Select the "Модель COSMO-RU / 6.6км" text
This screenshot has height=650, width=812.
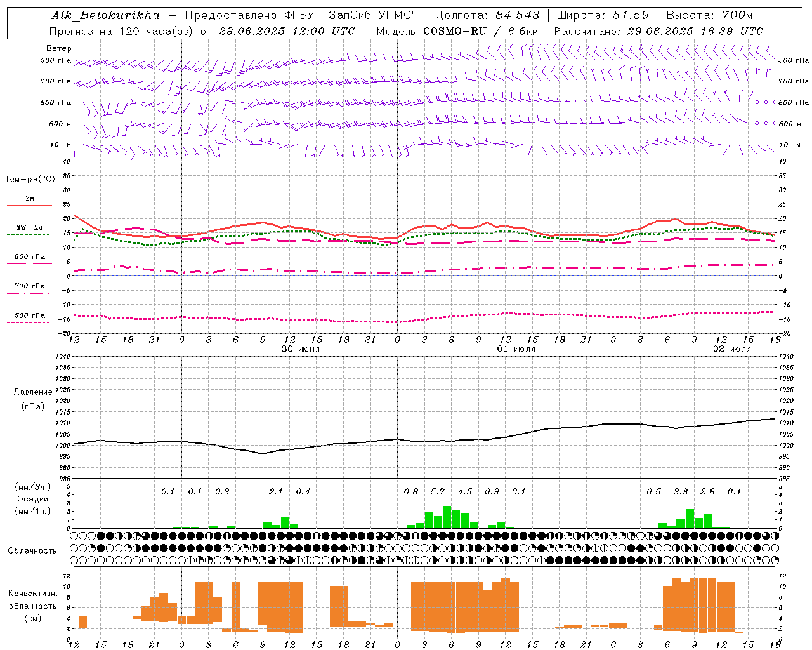pyautogui.click(x=457, y=31)
